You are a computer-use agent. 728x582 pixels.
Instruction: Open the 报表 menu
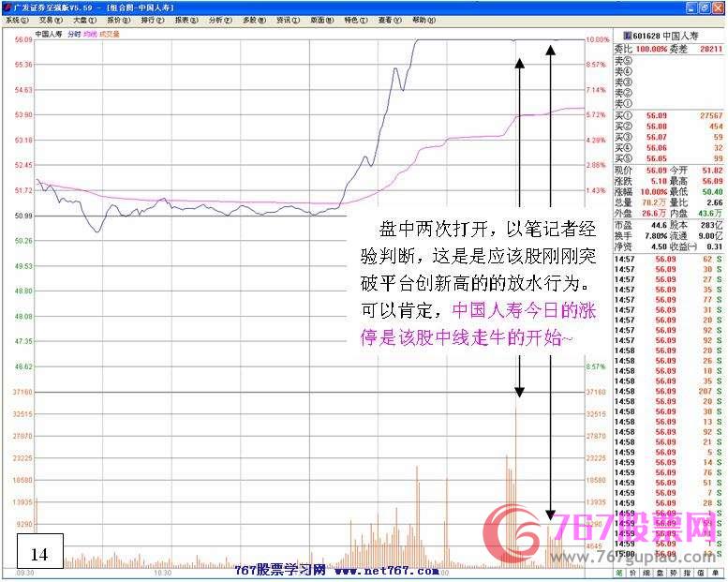186,21
